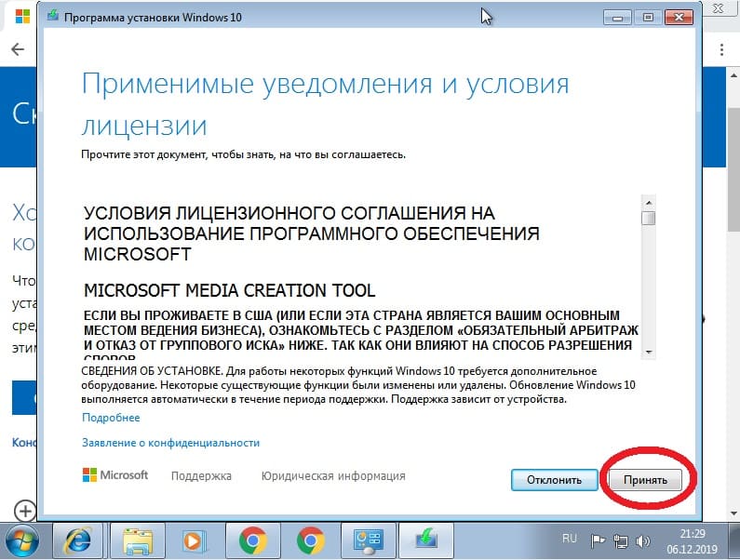
Task: Open Заявление о конфиденциальности privacy link
Action: (x=170, y=443)
